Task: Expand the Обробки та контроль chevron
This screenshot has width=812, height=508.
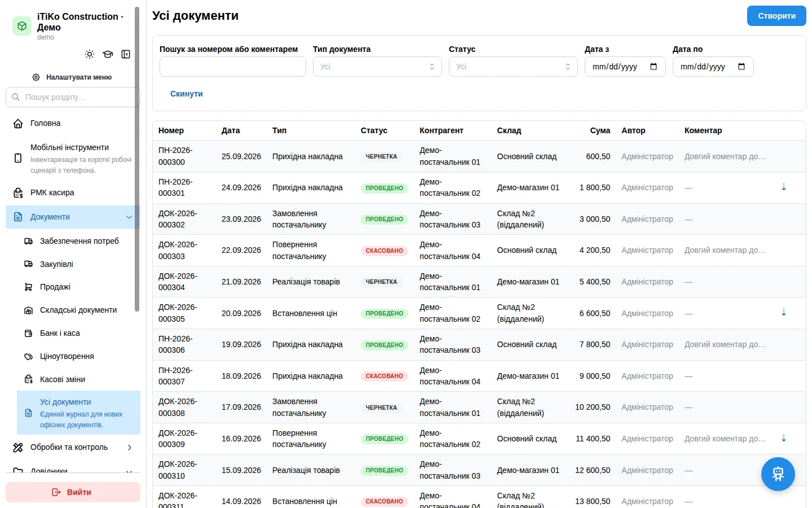Action: 129,448
